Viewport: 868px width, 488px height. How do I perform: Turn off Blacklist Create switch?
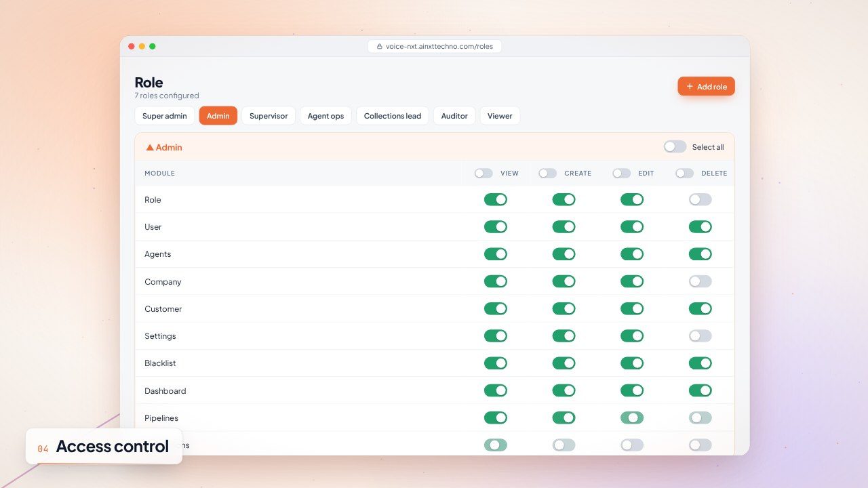564,363
